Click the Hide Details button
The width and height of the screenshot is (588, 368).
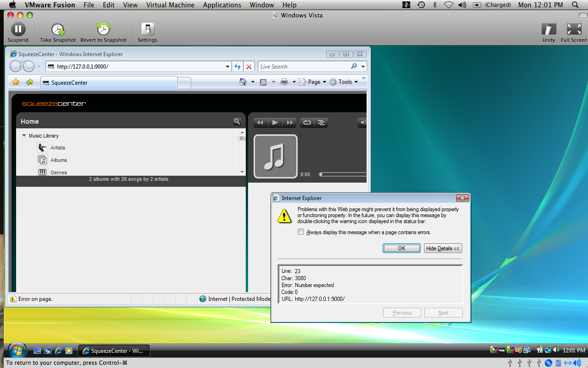click(x=442, y=248)
